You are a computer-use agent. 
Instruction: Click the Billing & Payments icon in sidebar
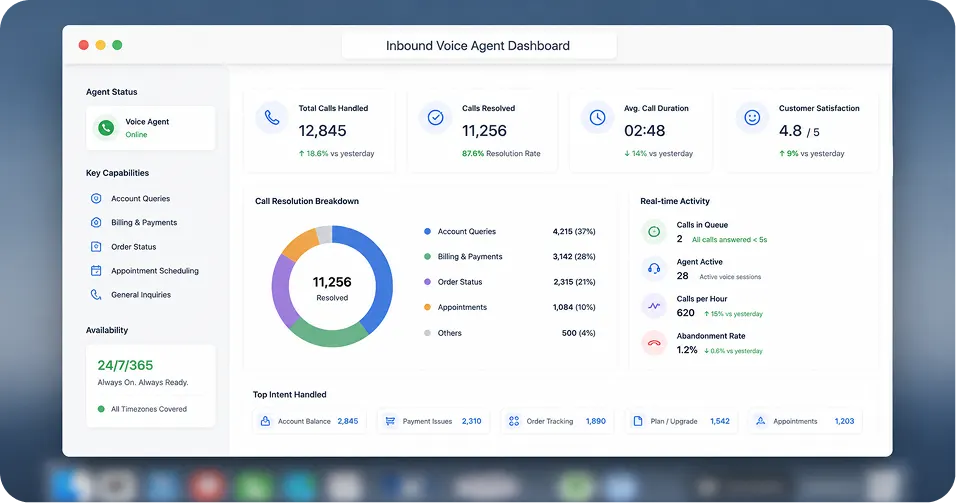tap(96, 223)
